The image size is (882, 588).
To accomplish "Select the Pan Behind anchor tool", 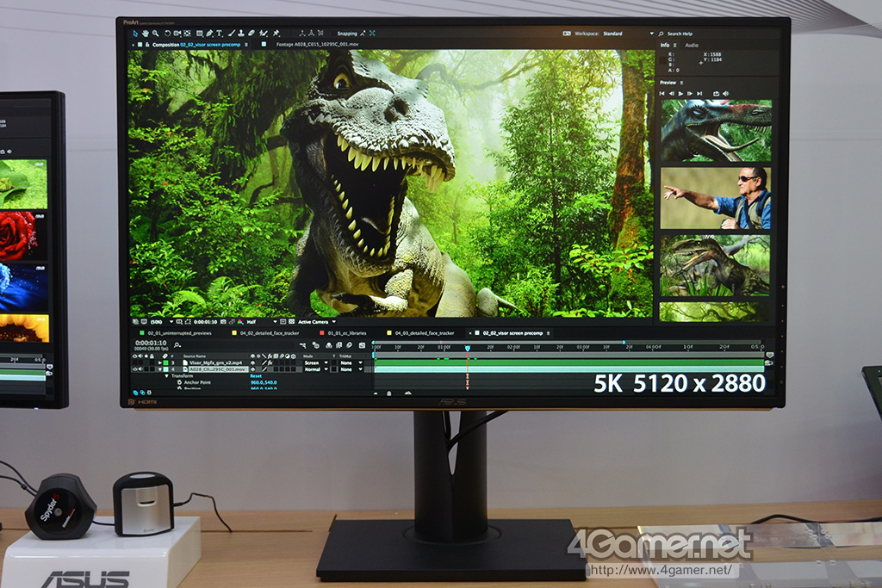I will [187, 34].
